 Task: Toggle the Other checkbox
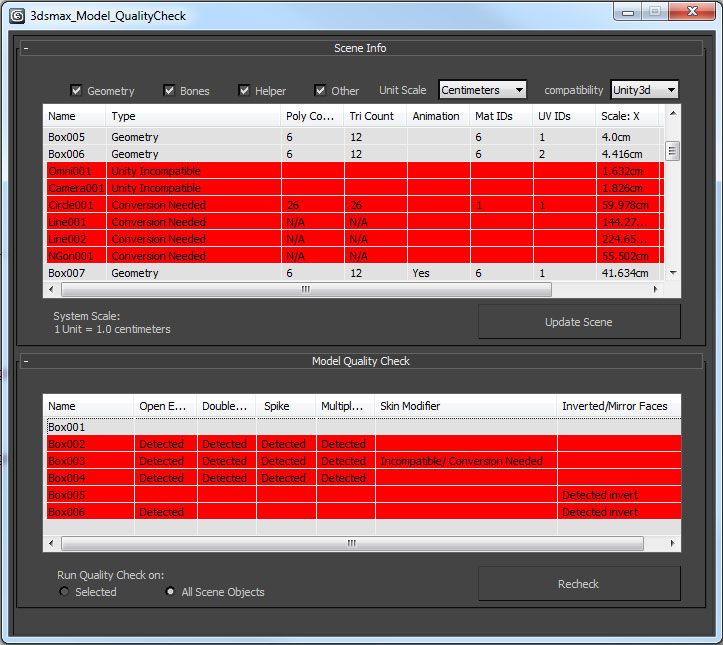click(x=320, y=90)
